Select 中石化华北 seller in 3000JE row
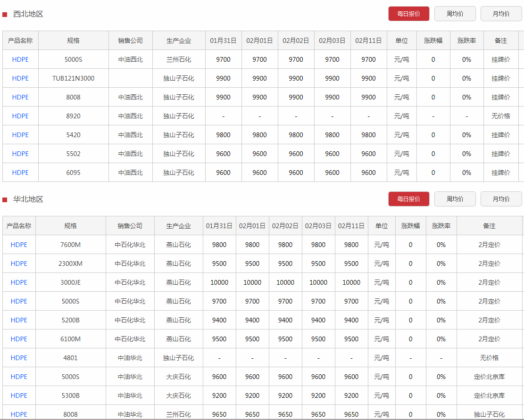The image size is (524, 420). click(x=130, y=282)
